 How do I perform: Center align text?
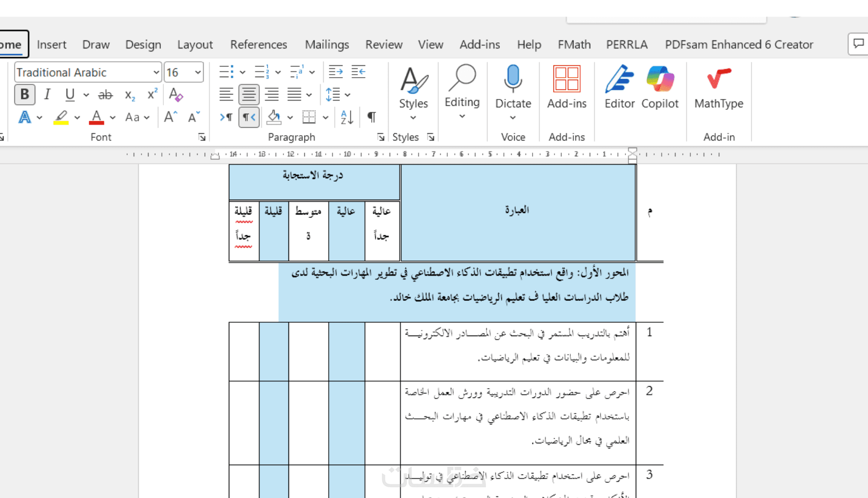coord(249,94)
